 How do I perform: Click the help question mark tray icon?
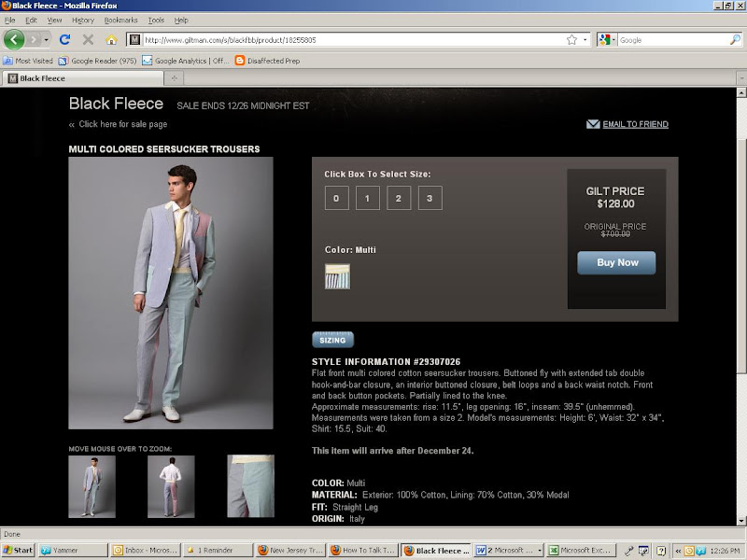click(661, 551)
